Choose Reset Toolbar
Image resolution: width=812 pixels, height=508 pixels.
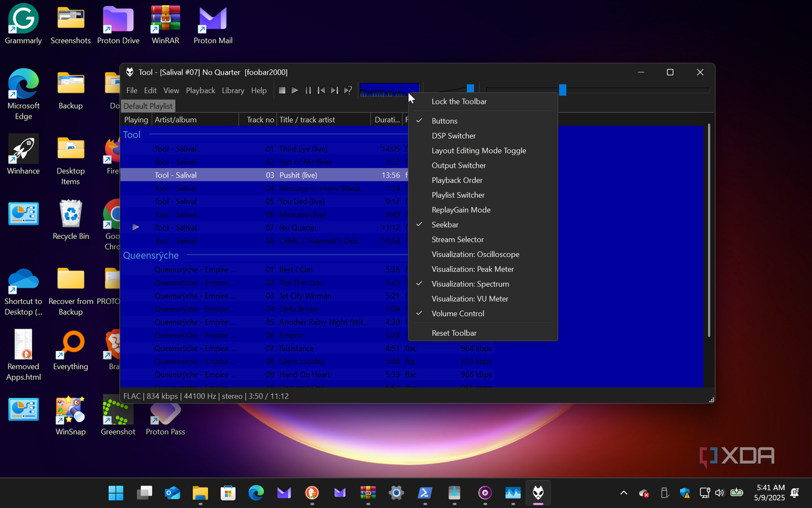pos(483,333)
